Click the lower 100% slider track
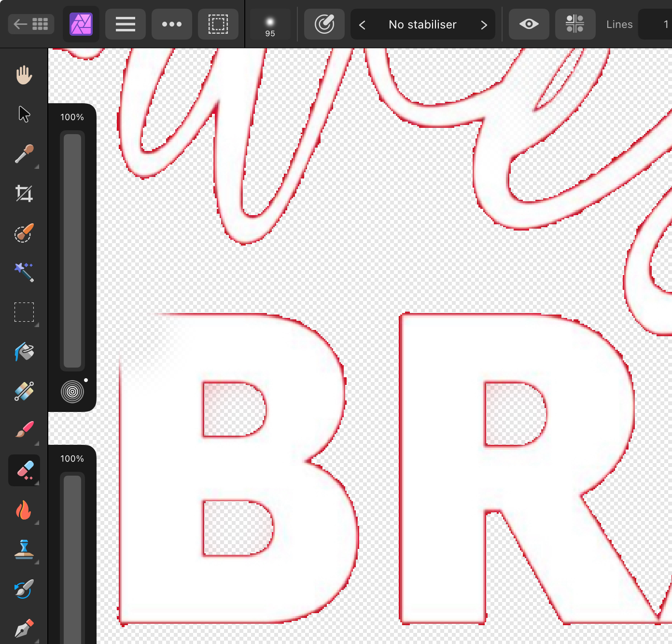This screenshot has width=672, height=644. [x=72, y=558]
